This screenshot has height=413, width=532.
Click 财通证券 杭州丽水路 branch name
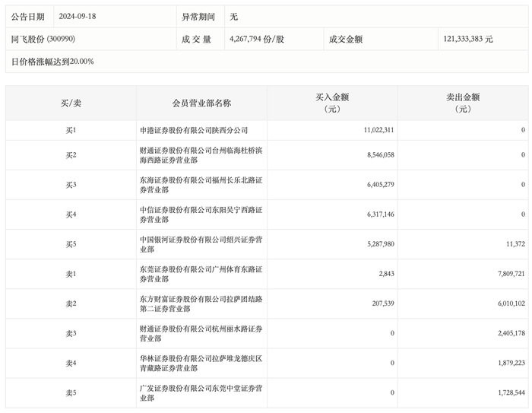[x=201, y=334]
